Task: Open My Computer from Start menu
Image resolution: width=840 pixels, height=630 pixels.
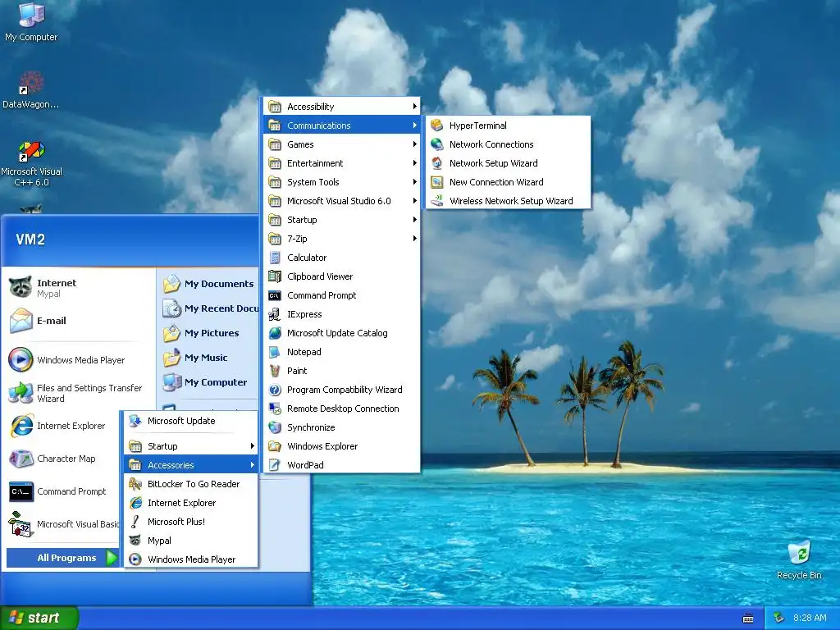Action: pos(209,382)
